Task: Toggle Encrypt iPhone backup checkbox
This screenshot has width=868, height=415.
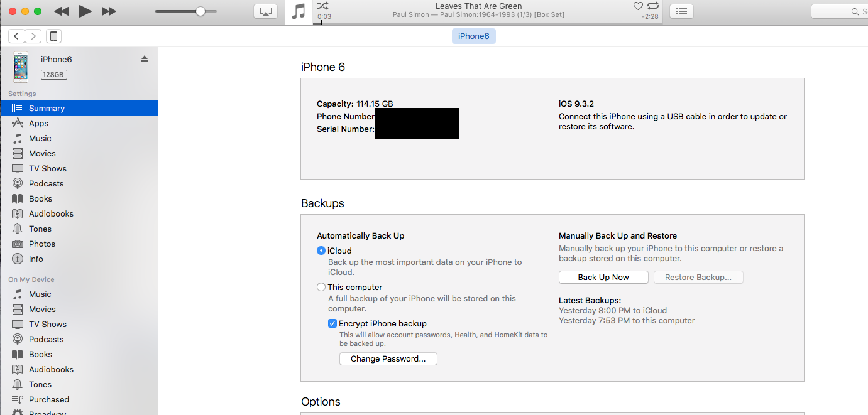Action: click(332, 323)
